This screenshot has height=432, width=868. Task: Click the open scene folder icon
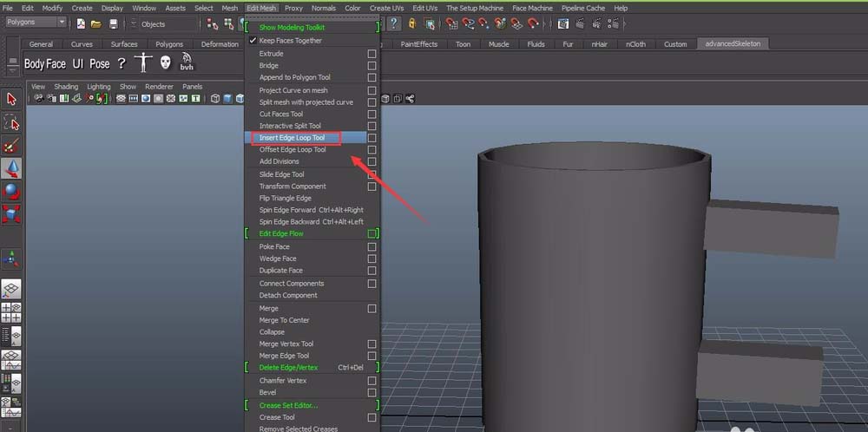click(95, 24)
